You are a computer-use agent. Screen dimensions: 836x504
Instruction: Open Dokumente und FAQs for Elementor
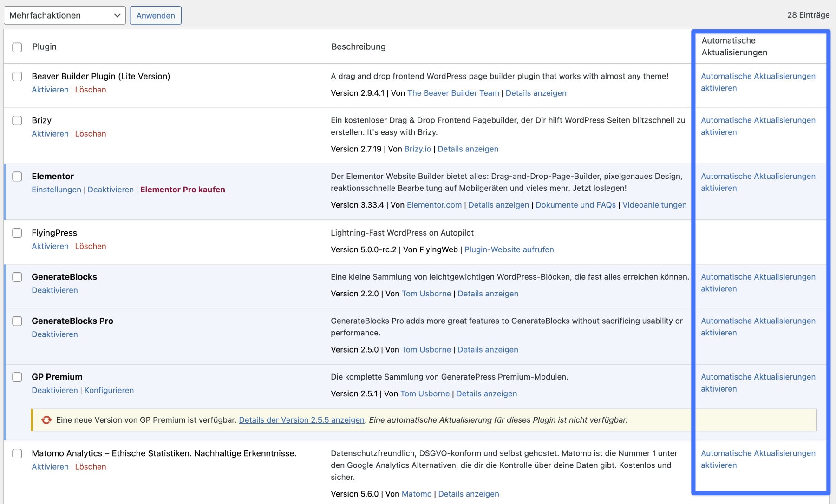pyautogui.click(x=575, y=204)
